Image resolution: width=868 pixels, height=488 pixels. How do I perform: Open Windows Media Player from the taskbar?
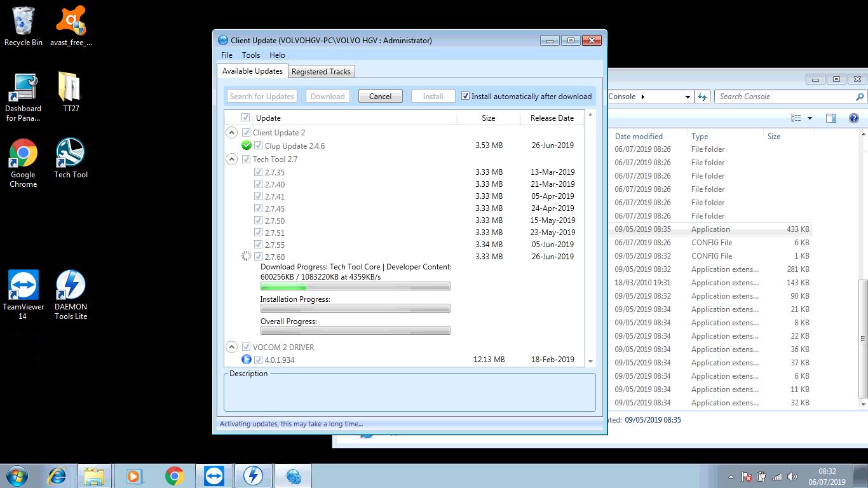(x=135, y=476)
